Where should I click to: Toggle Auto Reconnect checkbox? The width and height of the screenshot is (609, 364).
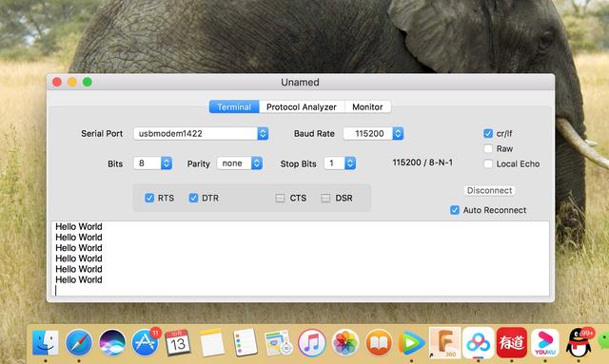(455, 210)
